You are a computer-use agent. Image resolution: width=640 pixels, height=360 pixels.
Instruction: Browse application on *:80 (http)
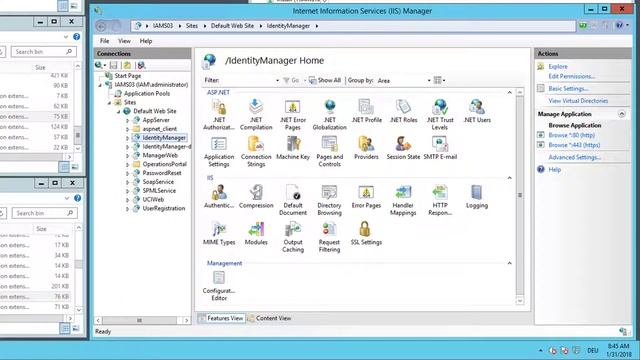[571, 135]
